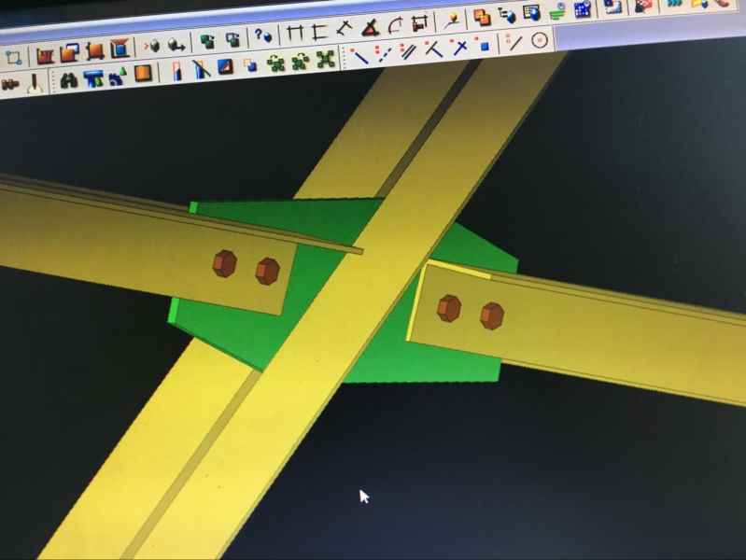Image resolution: width=746 pixels, height=560 pixels.
Task: Click the intersection point cross icon
Action: tap(457, 47)
